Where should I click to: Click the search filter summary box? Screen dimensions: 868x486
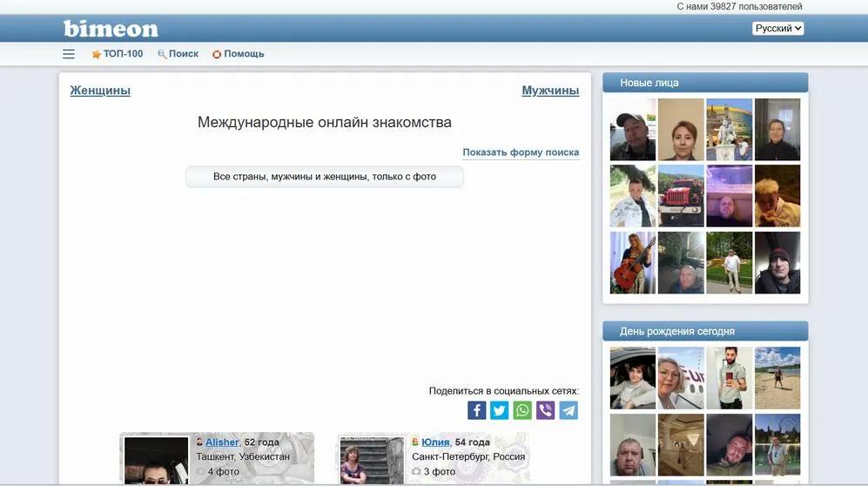point(325,177)
